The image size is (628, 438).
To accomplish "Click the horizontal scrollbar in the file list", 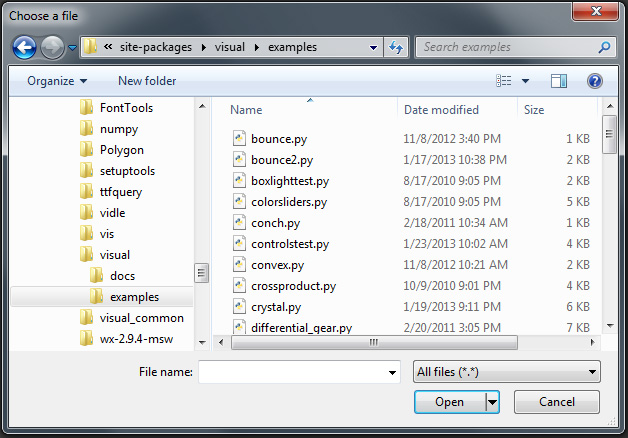I will click(x=374, y=342).
